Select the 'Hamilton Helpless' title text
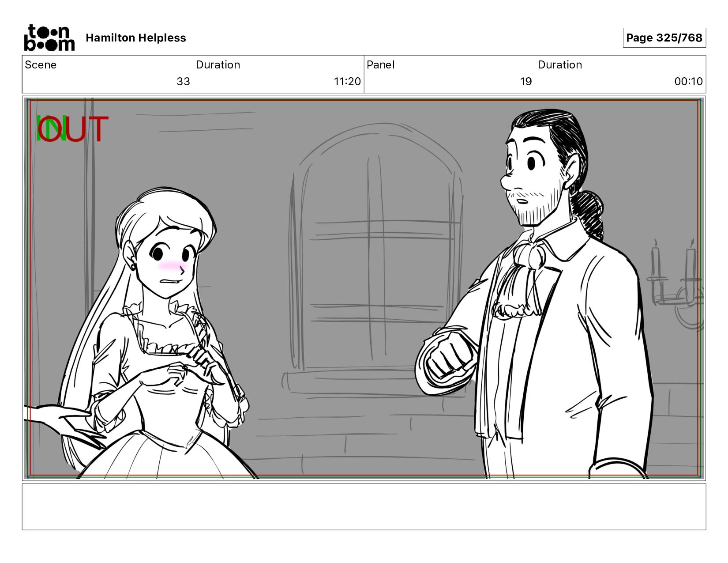 point(136,38)
